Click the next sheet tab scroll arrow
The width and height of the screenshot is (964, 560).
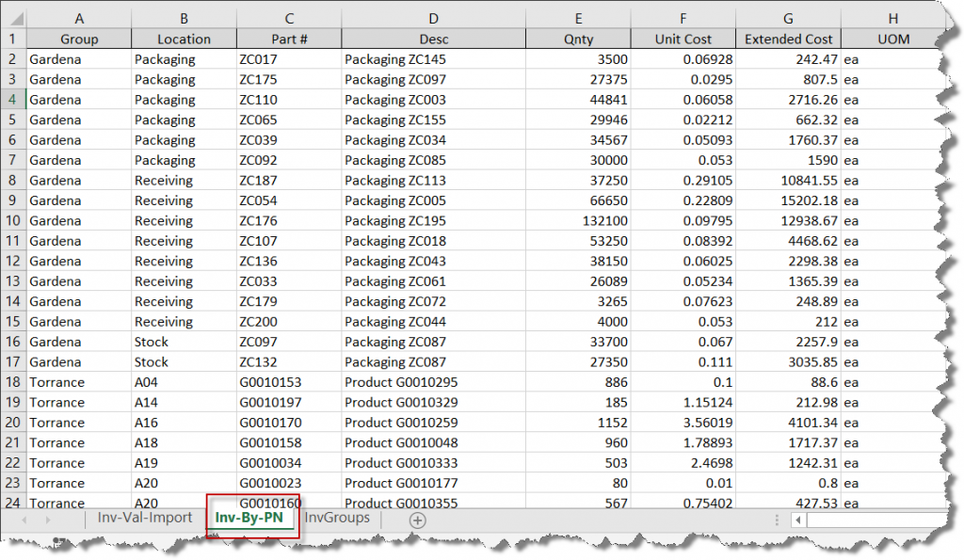click(x=48, y=520)
